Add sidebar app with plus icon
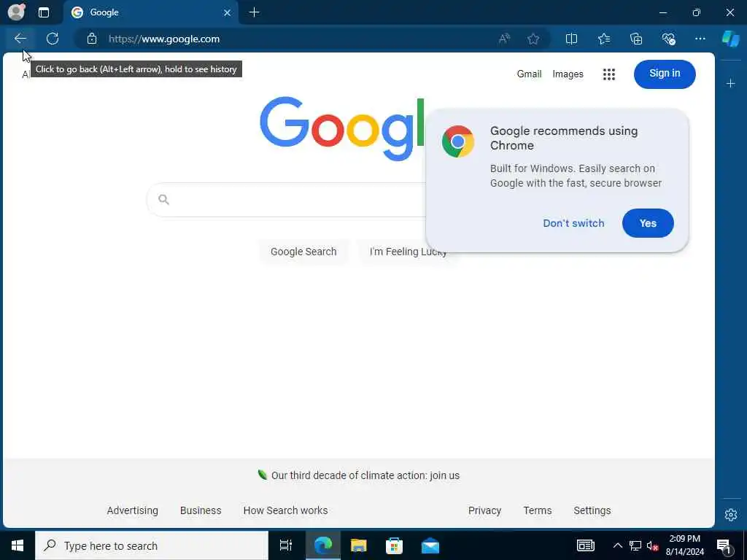 pyautogui.click(x=731, y=84)
